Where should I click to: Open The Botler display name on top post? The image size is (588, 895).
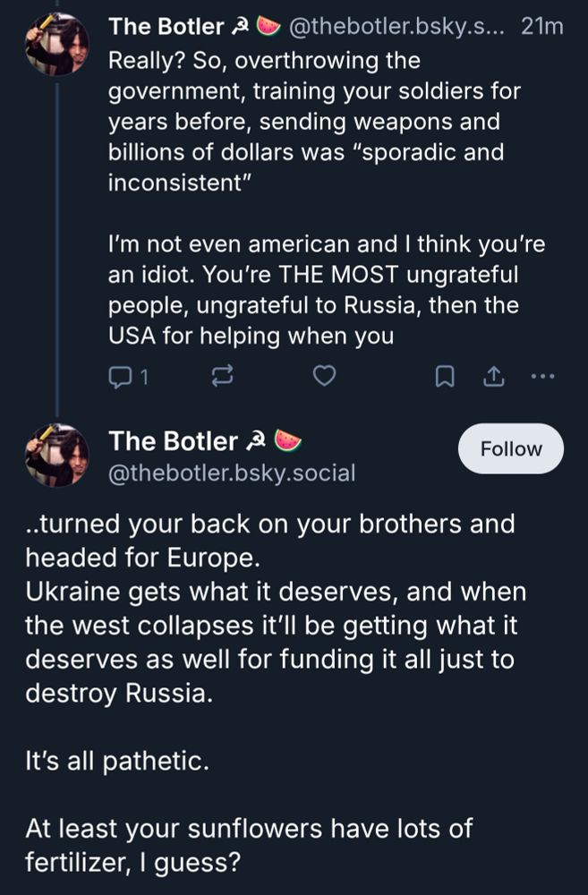[x=166, y=28]
